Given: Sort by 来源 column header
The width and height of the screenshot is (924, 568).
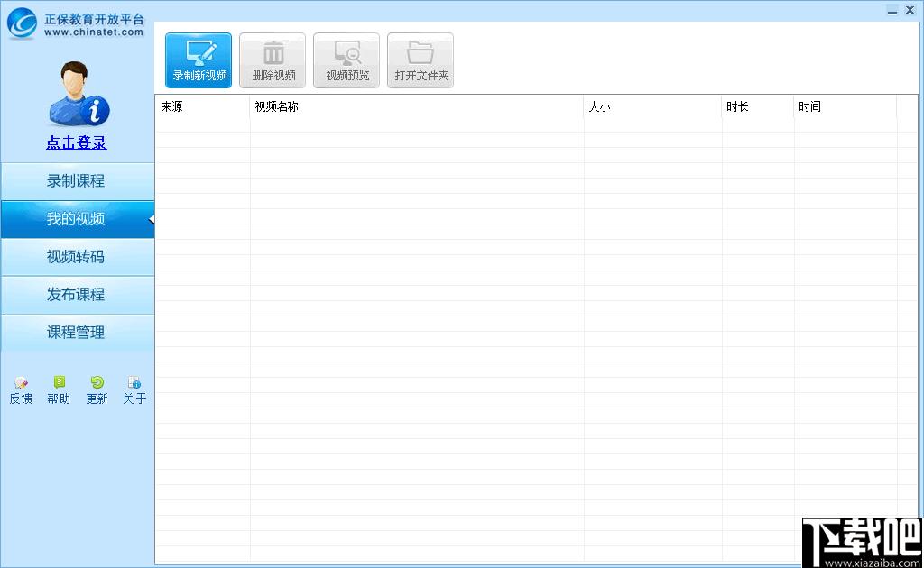Looking at the screenshot, I should coord(203,106).
